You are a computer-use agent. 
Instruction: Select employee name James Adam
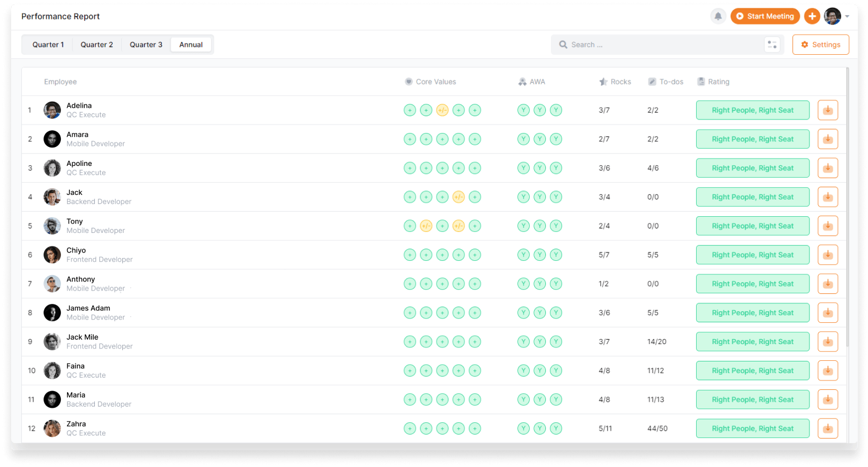[x=88, y=308]
